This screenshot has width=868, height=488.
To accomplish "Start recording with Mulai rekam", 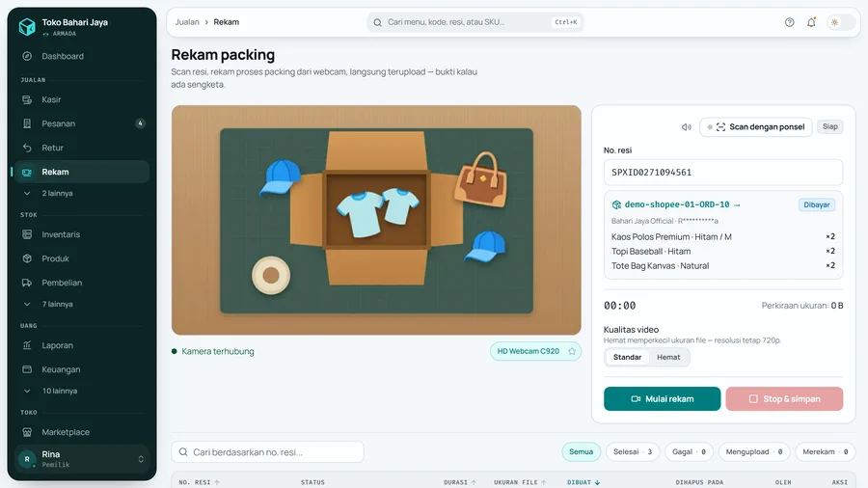I will (x=662, y=399).
